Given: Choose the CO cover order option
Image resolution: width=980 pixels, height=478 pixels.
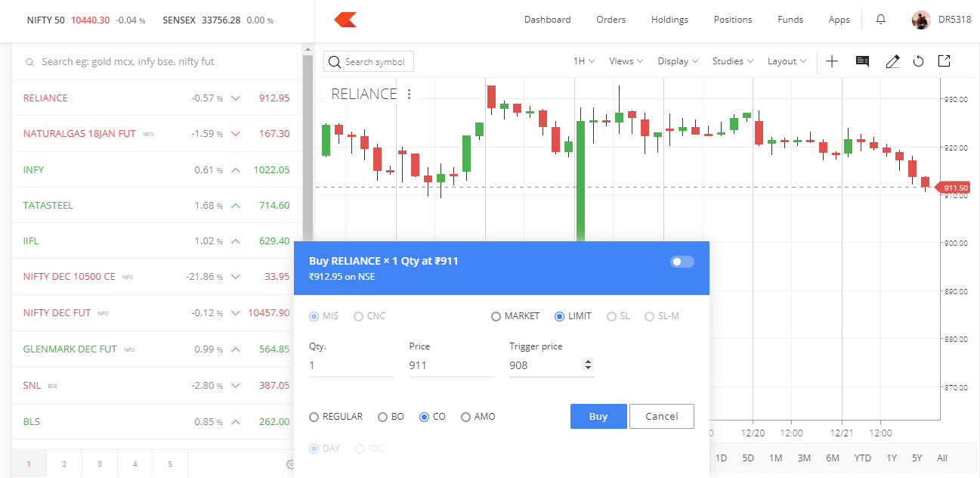Looking at the screenshot, I should click(424, 417).
